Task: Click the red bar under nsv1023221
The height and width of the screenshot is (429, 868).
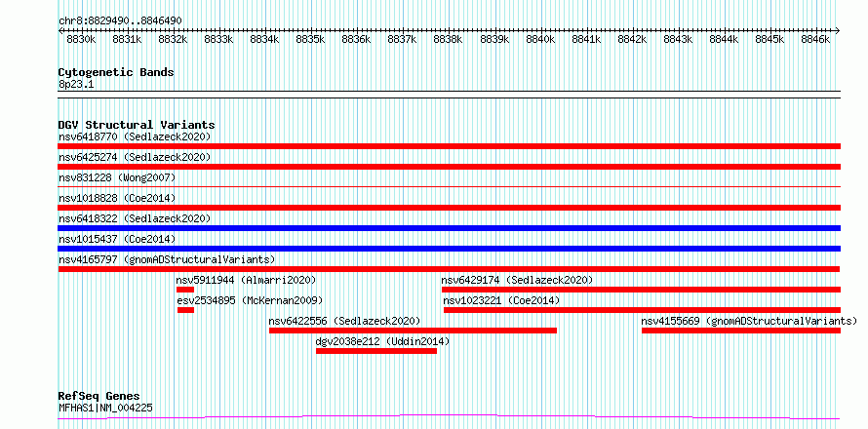Action: click(x=642, y=310)
